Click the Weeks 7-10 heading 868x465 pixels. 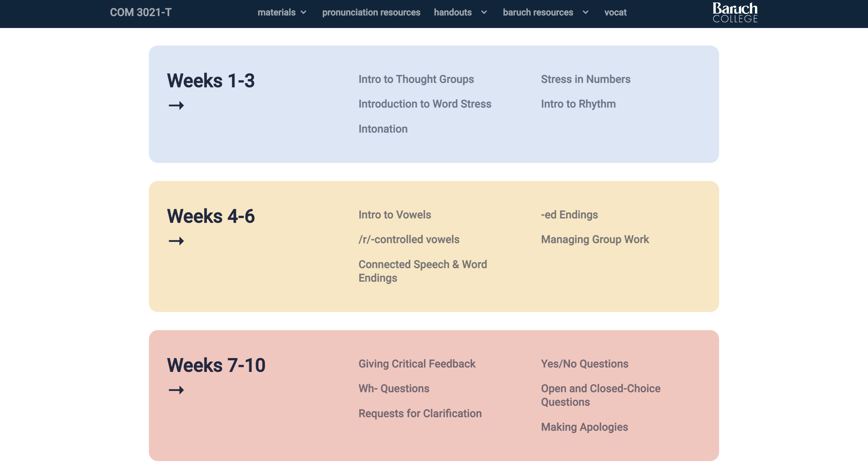pyautogui.click(x=216, y=365)
